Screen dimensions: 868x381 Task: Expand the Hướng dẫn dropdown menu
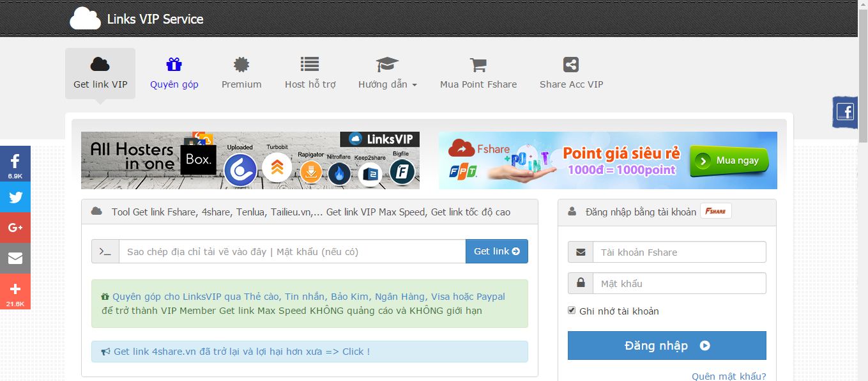tap(388, 74)
